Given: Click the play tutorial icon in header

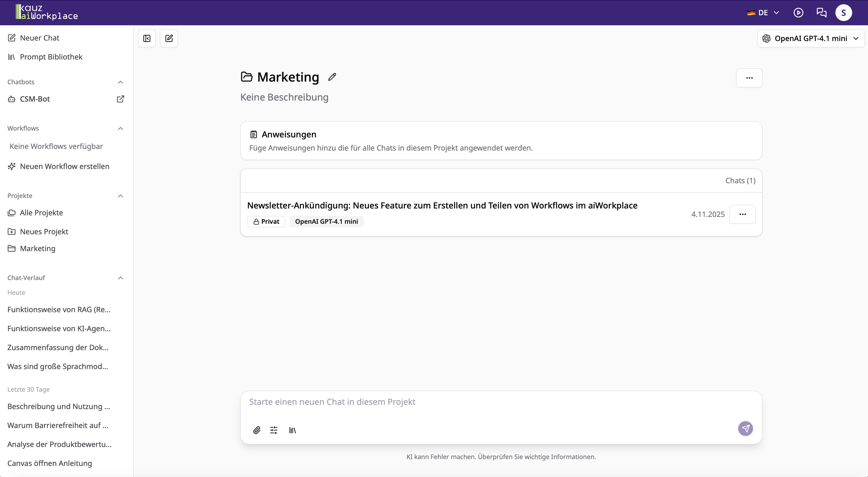Looking at the screenshot, I should tap(798, 13).
